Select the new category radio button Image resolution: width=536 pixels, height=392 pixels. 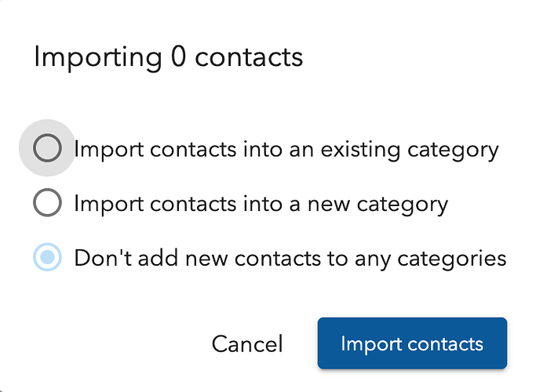[x=47, y=202]
